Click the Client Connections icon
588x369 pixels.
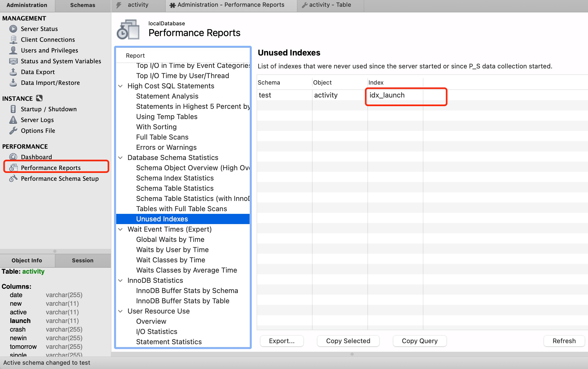click(x=13, y=40)
